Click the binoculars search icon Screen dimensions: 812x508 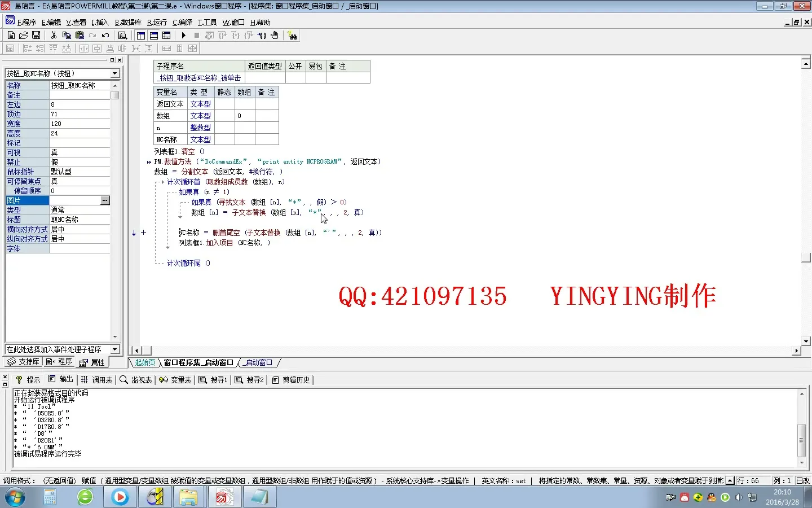pos(292,36)
